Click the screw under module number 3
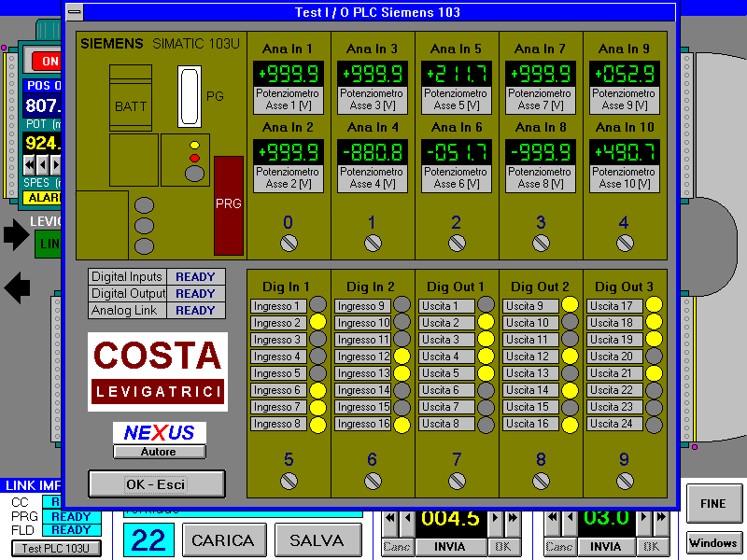Image resolution: width=747 pixels, height=560 pixels. click(541, 244)
